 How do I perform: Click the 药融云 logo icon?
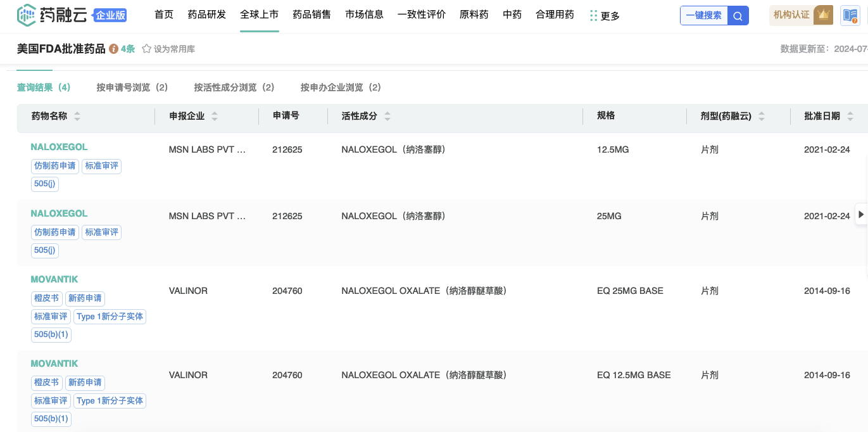tap(27, 14)
